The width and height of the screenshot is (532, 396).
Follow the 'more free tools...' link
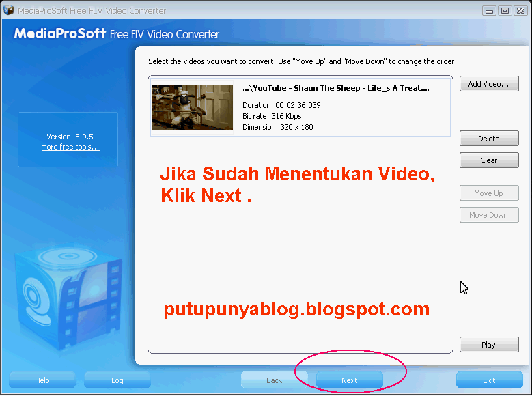pos(70,147)
